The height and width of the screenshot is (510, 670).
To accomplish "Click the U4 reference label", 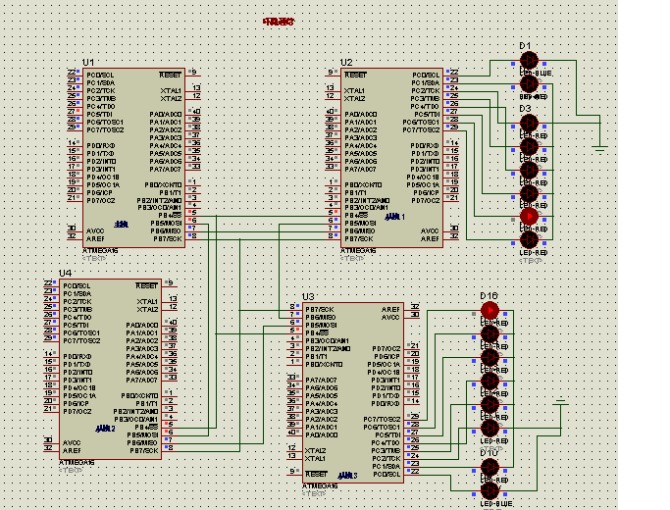I will [x=65, y=272].
